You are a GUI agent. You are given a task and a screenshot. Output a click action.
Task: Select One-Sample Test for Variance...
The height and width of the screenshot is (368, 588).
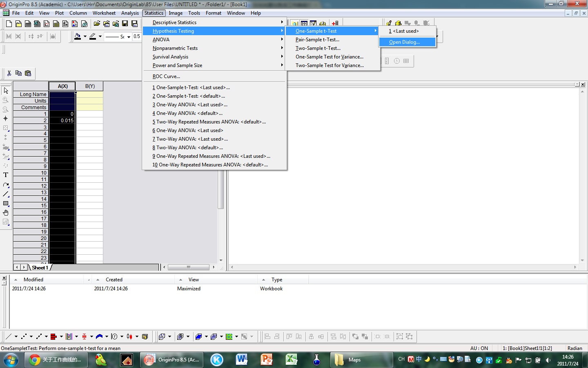pyautogui.click(x=332, y=57)
